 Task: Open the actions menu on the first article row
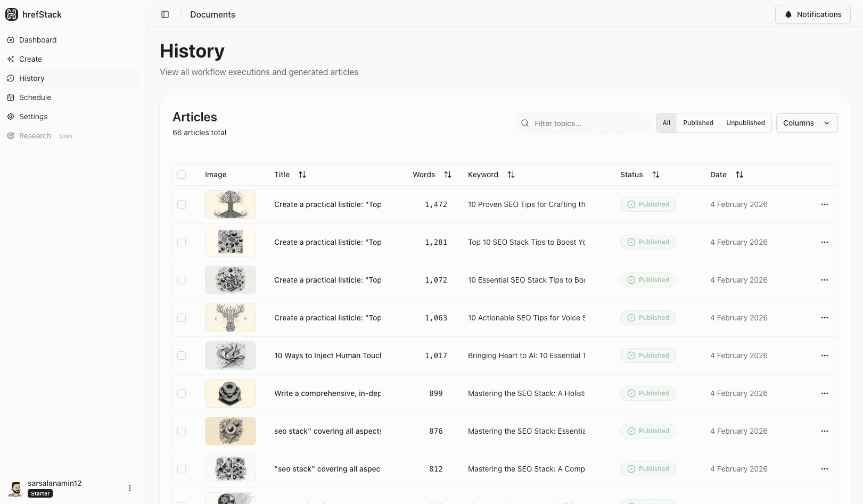coord(825,204)
